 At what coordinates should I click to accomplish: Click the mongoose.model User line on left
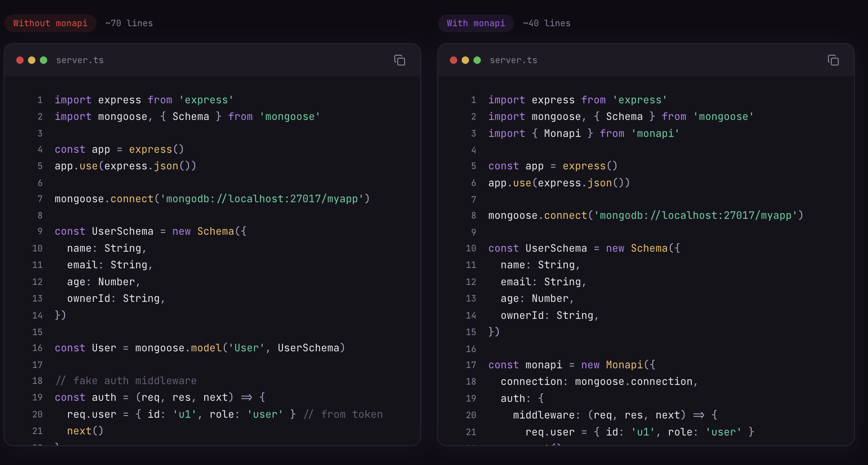tap(199, 348)
